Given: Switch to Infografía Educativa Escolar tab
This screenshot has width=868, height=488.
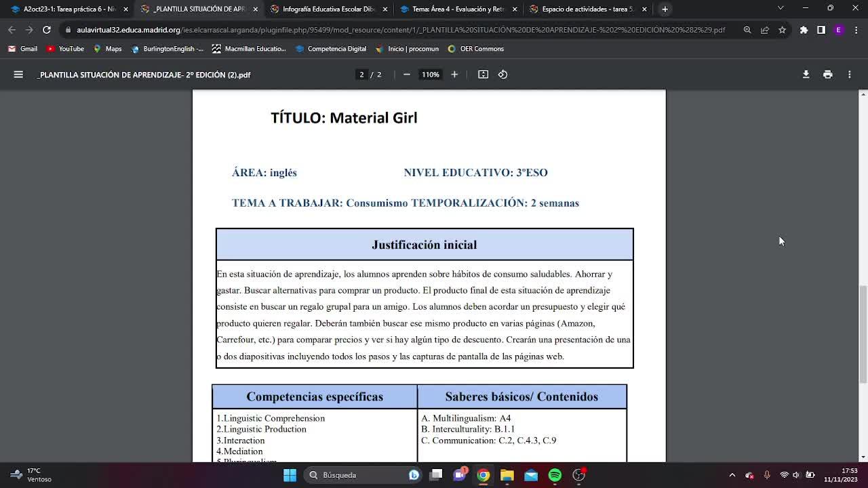Looking at the screenshot, I should click(x=329, y=9).
